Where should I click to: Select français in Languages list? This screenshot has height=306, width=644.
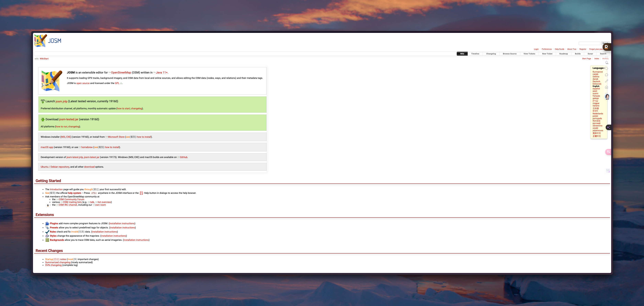pos(596,96)
